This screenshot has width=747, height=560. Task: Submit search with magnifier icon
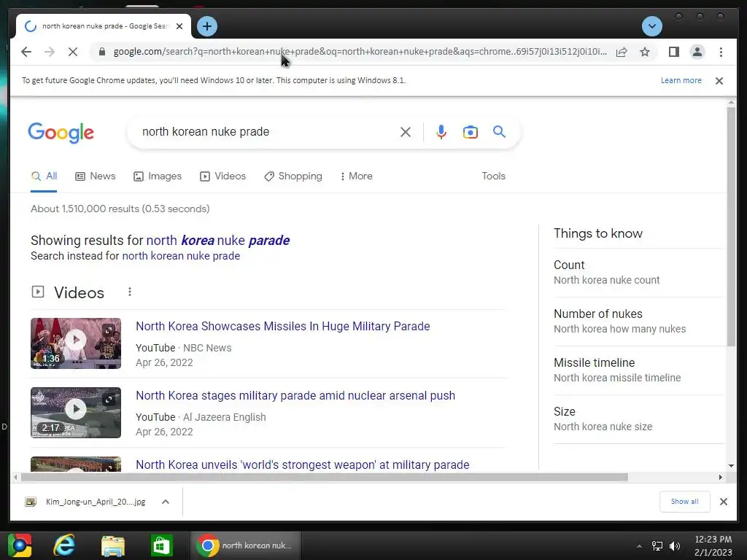tap(499, 131)
